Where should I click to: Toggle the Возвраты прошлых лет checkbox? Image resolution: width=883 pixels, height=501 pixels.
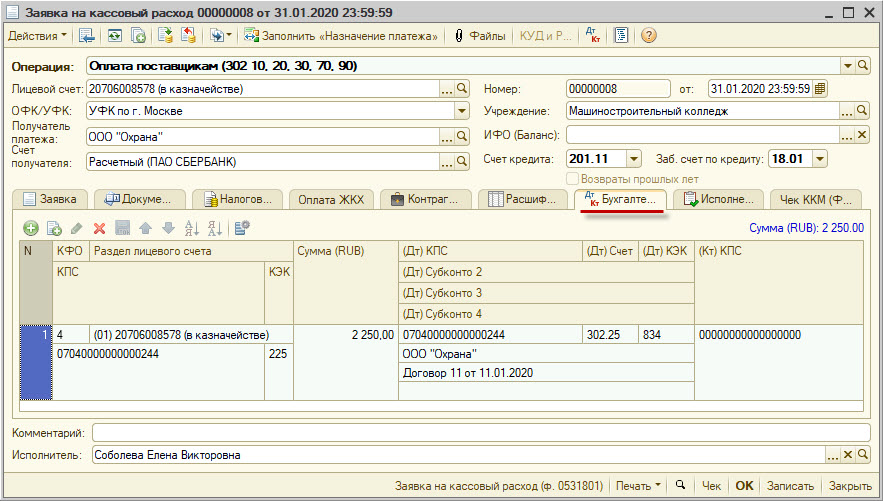point(572,179)
